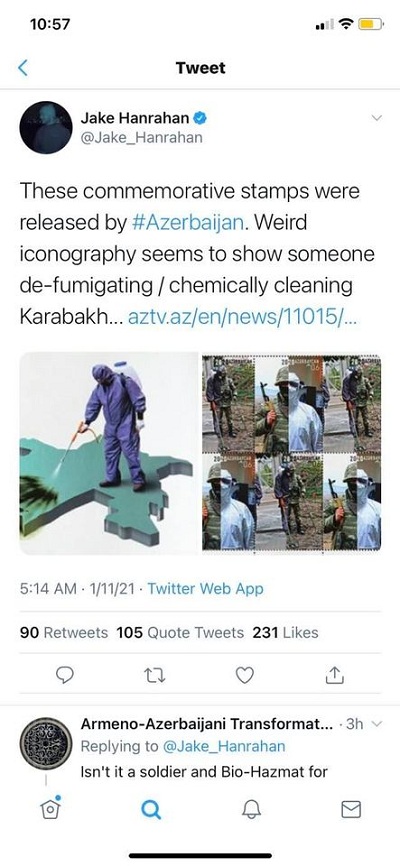This screenshot has width=400, height=866.
Task: Open hazmat sprayer map image
Action: tap(109, 453)
